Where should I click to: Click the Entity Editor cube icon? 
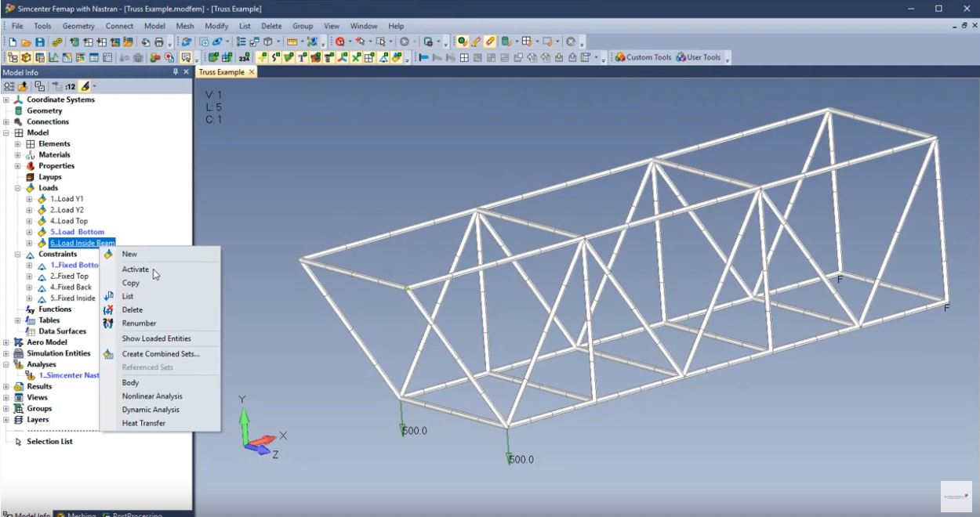[27, 57]
